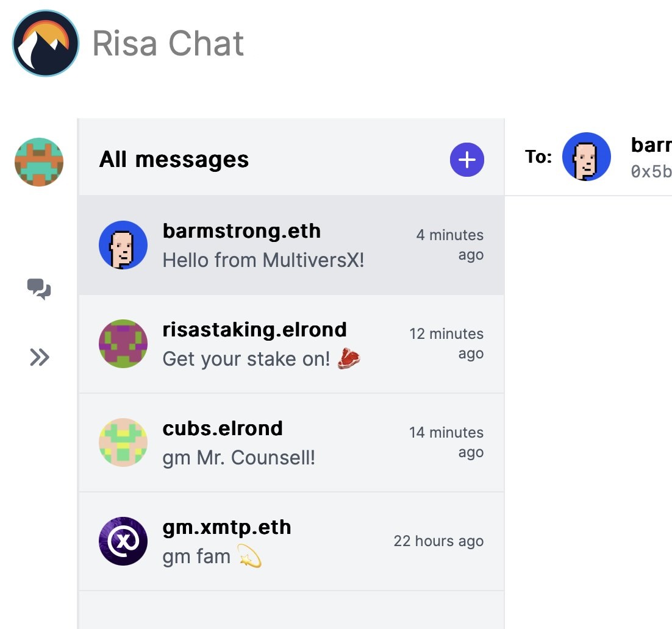
Task: Click cubs.elrond's avatar icon
Action: tap(123, 442)
